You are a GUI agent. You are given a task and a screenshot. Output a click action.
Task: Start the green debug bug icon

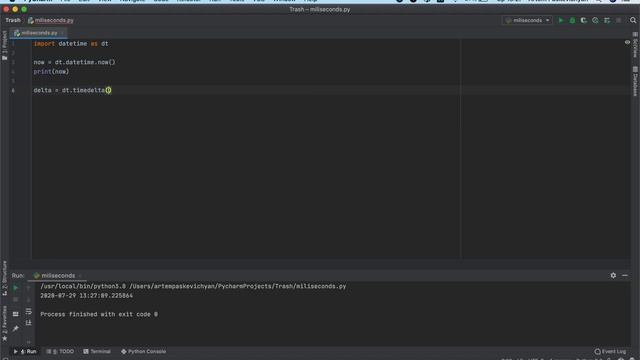coord(572,20)
